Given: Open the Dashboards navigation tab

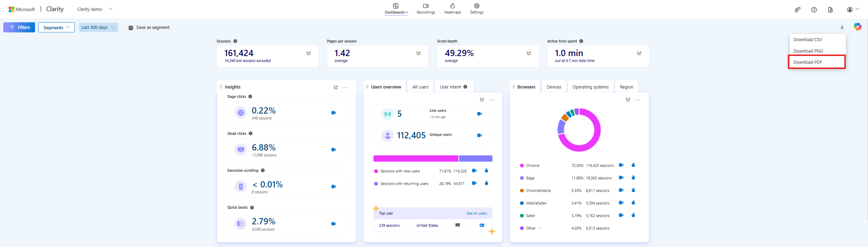Looking at the screenshot, I should click(396, 9).
